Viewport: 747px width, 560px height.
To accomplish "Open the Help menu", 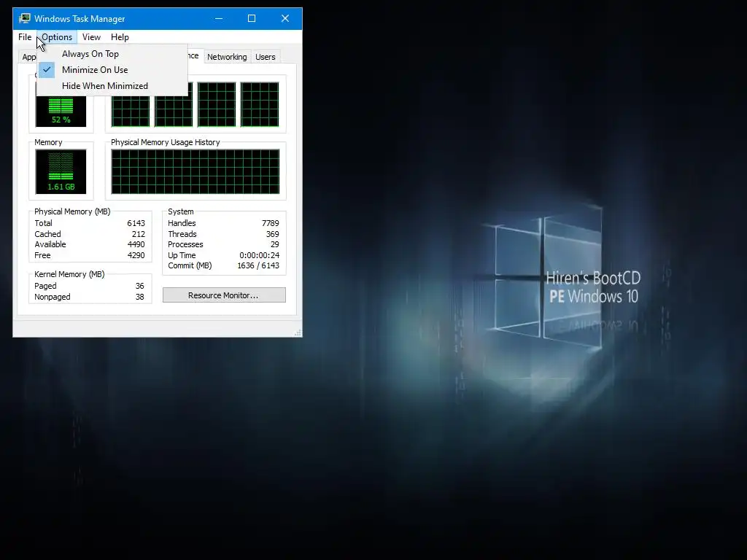I will [120, 37].
